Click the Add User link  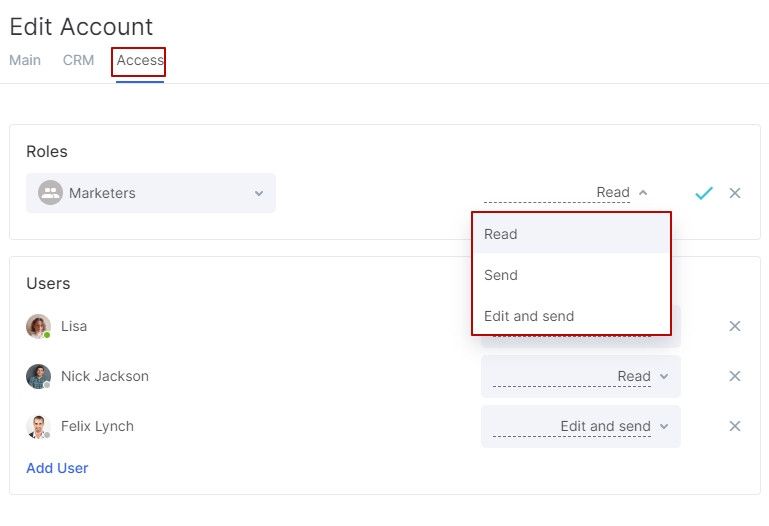click(x=57, y=468)
